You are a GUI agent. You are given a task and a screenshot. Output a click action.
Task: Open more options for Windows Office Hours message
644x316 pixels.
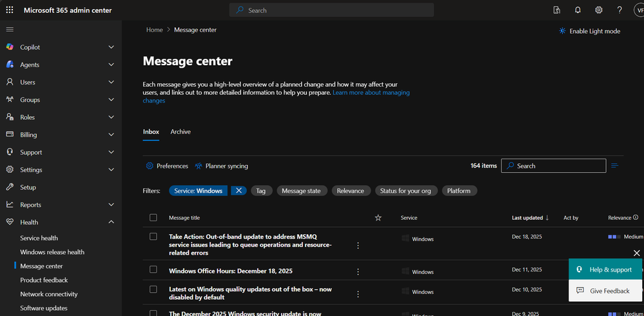click(x=358, y=272)
